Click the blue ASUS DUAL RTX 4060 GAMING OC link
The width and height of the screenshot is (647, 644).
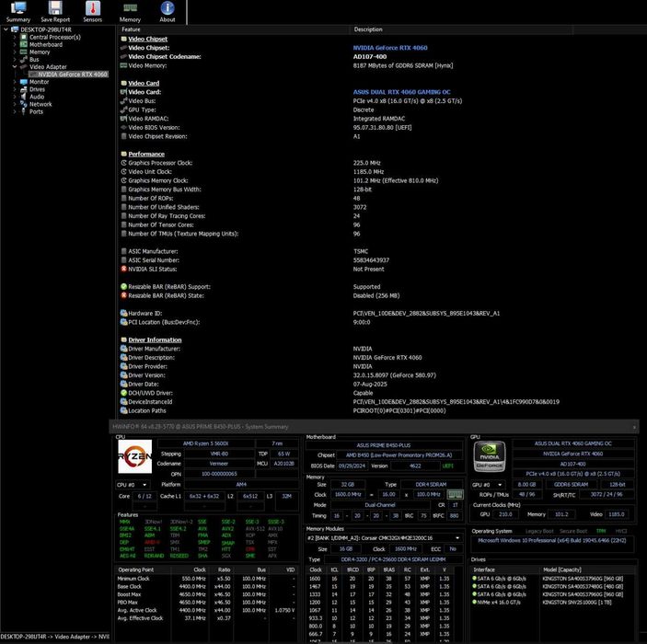pos(401,92)
